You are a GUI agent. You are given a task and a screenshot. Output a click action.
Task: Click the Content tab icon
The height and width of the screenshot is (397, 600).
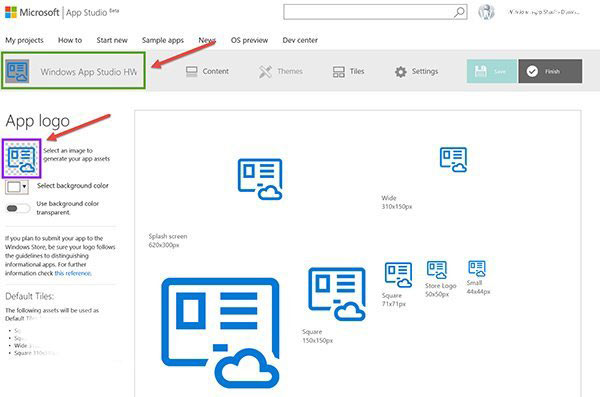(191, 72)
